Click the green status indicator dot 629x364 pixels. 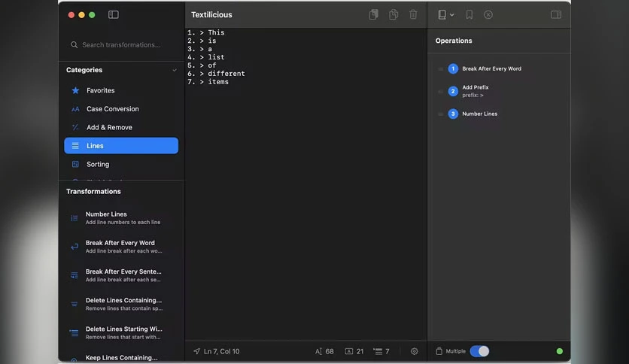tap(560, 351)
